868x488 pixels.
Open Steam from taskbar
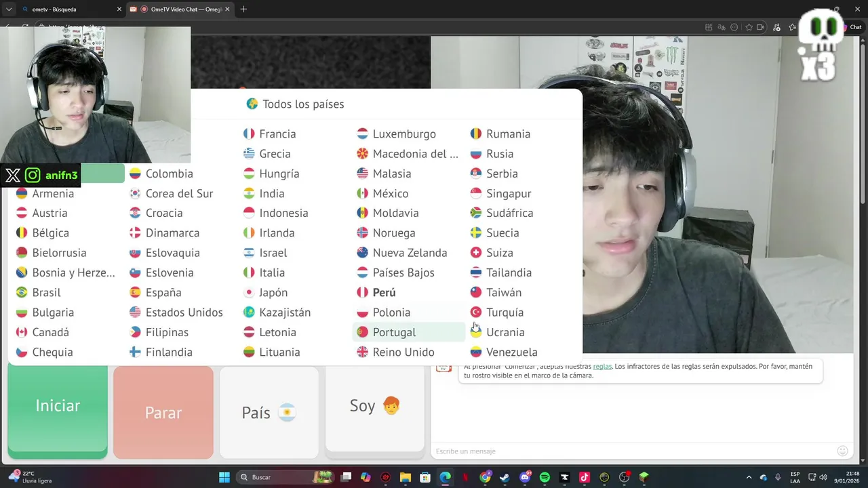tap(505, 477)
